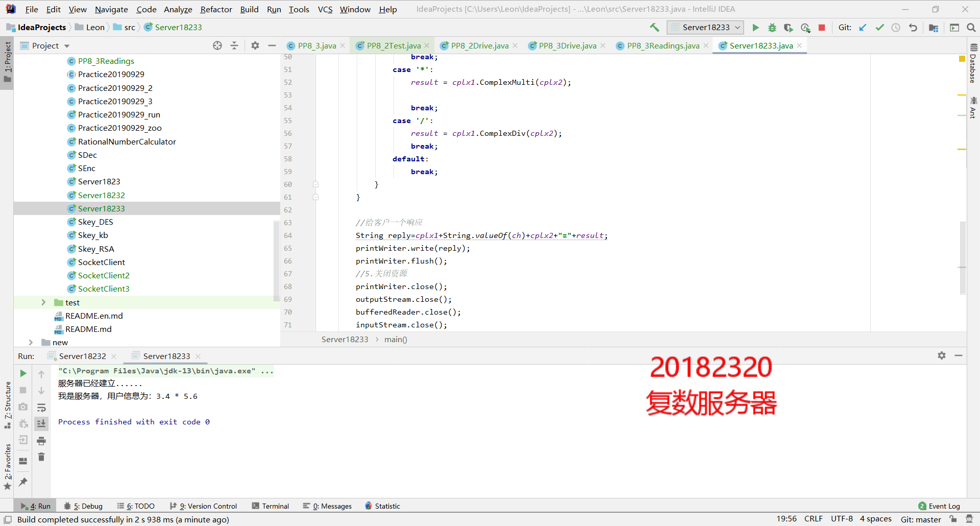Click main() breadcrumb
980x526 pixels.
pos(396,339)
